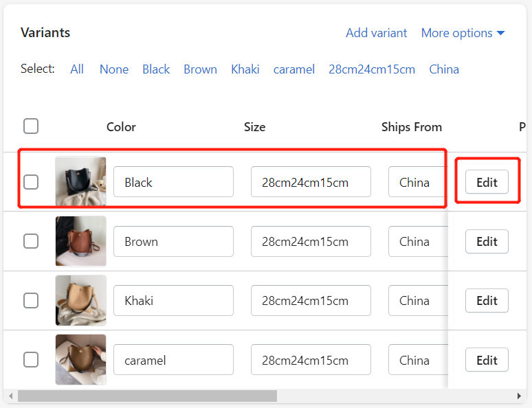Select variants by 28cm24cm15cm size link

click(x=372, y=69)
